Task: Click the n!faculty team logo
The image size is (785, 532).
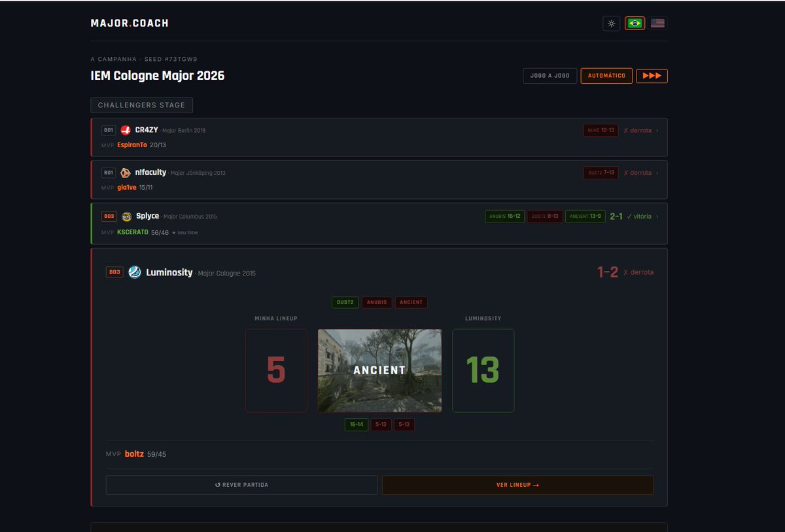Action: pos(126,173)
